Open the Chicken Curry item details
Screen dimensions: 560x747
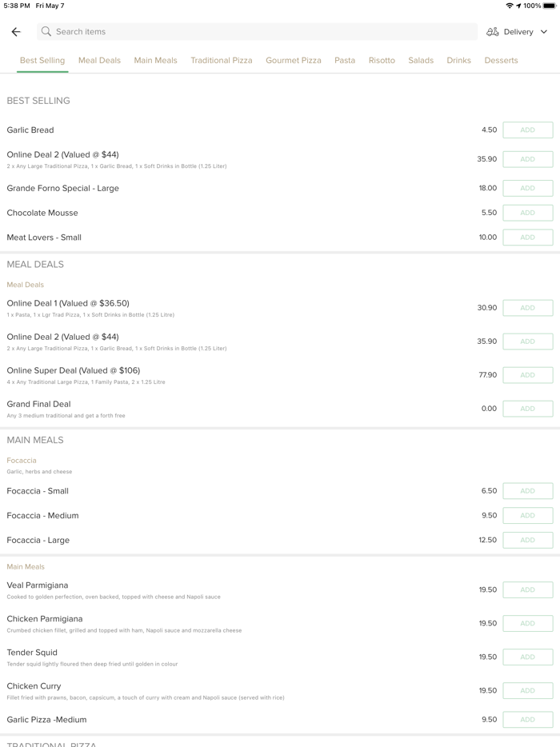34,686
